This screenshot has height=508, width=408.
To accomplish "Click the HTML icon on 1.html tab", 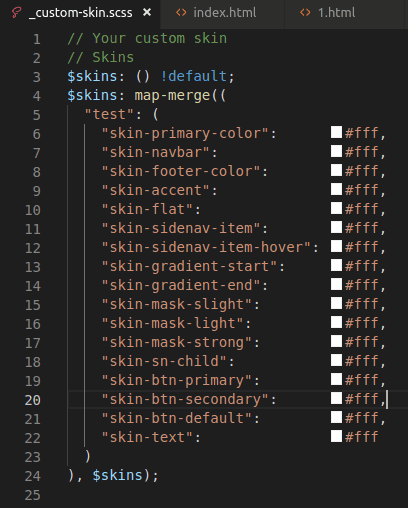I will 305,13.
